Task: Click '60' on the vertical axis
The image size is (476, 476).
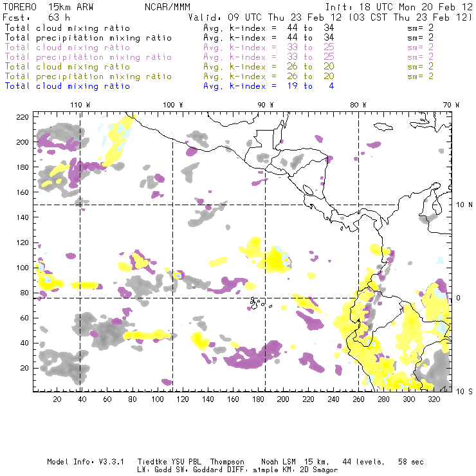Action: [24, 318]
